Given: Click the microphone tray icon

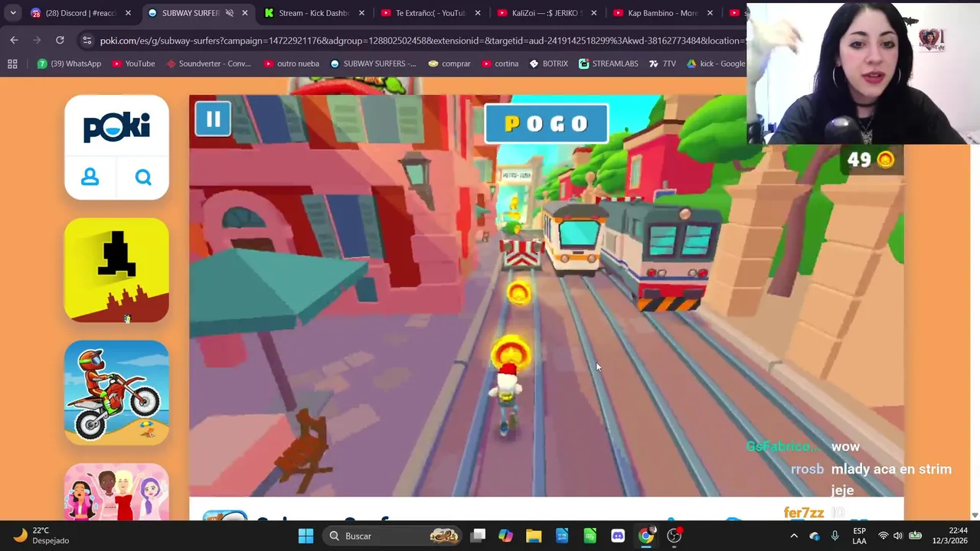Looking at the screenshot, I should click(x=835, y=536).
